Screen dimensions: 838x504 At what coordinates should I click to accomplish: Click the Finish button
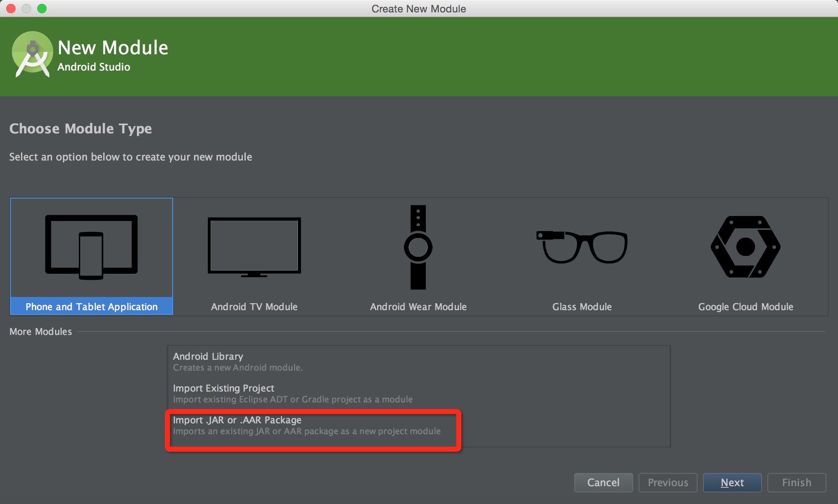click(x=797, y=482)
